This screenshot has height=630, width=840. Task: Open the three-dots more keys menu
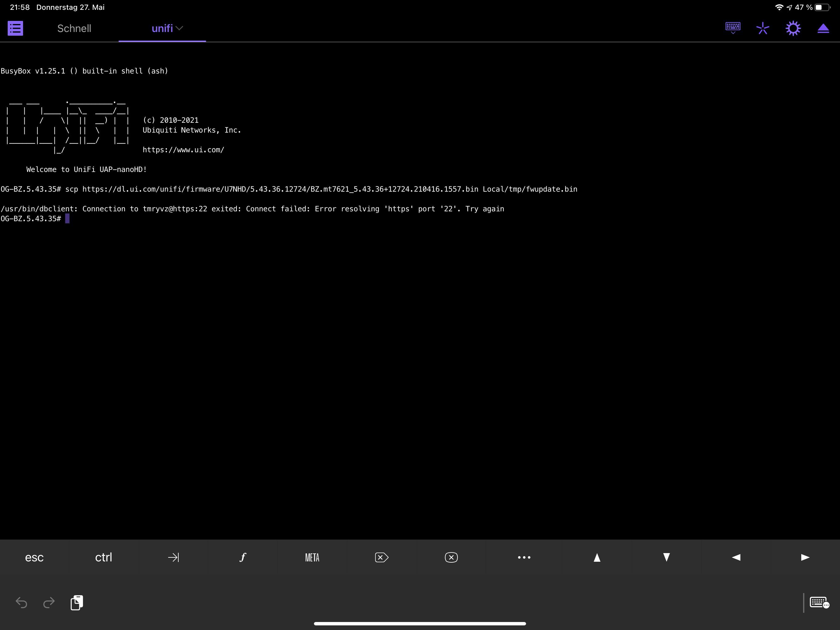point(524,557)
